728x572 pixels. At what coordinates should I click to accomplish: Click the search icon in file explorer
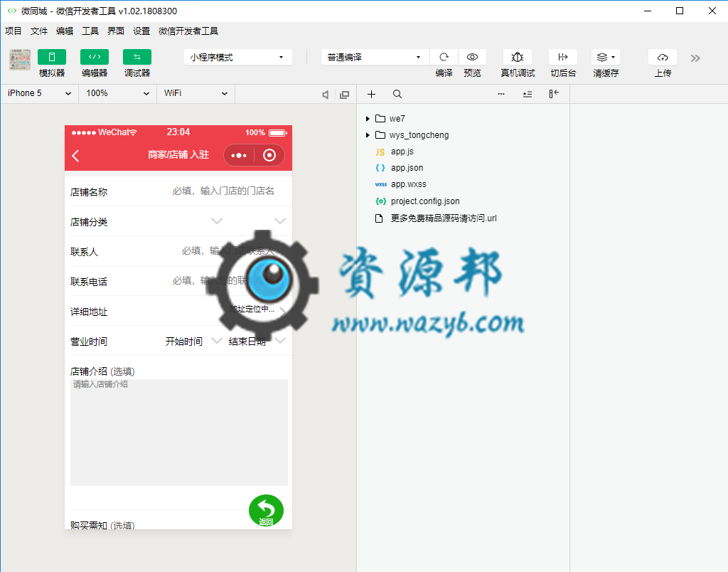click(x=397, y=95)
